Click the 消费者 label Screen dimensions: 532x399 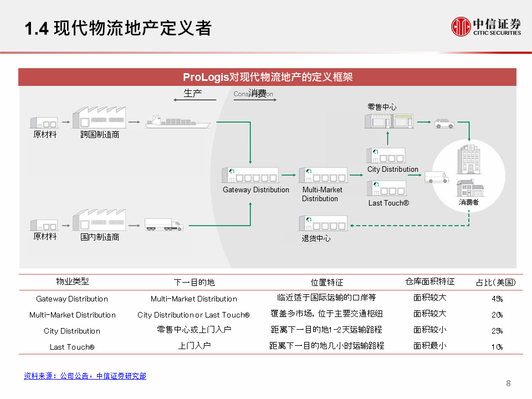(x=469, y=202)
